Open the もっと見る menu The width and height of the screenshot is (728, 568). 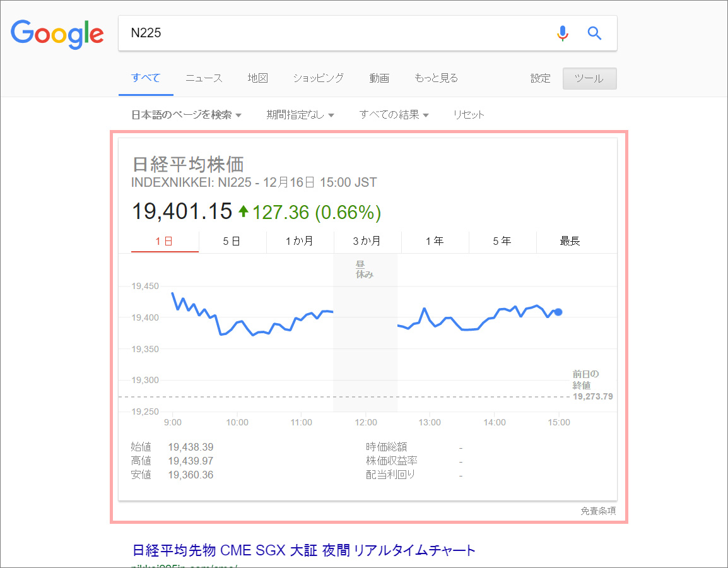coord(436,78)
